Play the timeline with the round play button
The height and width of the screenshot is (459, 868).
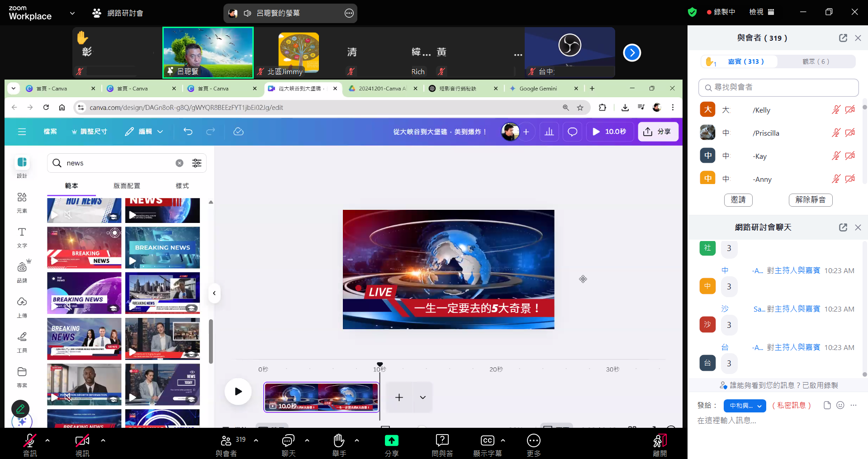[x=238, y=392]
